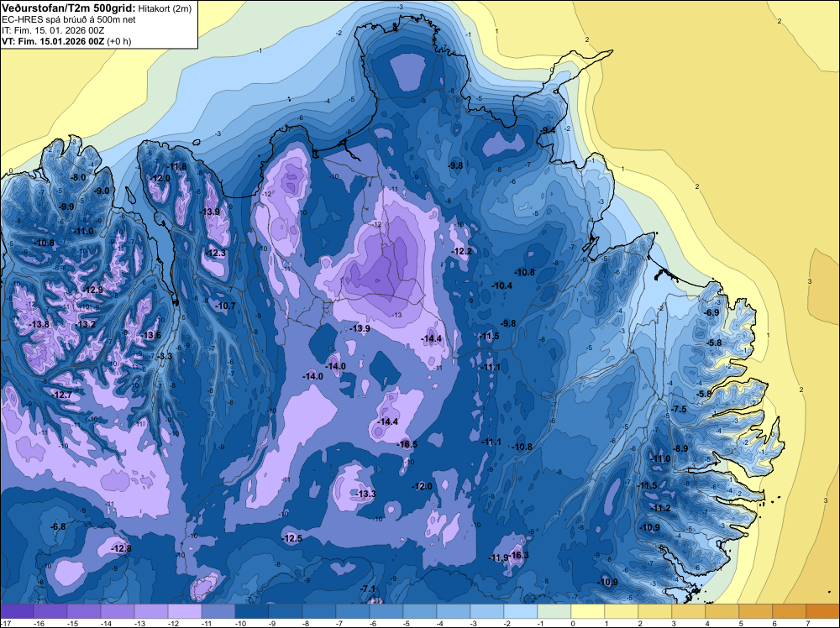Click the -12.3 temperature label
Viewport: 840px width, 628px height.
pyautogui.click(x=216, y=254)
